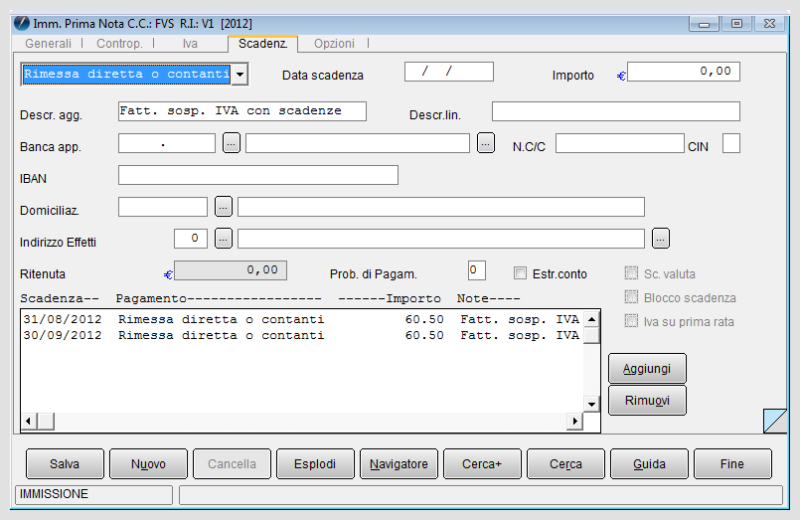Toggle the Estr.conto checkbox
Image resolution: width=800 pixels, height=520 pixels.
pos(520,273)
